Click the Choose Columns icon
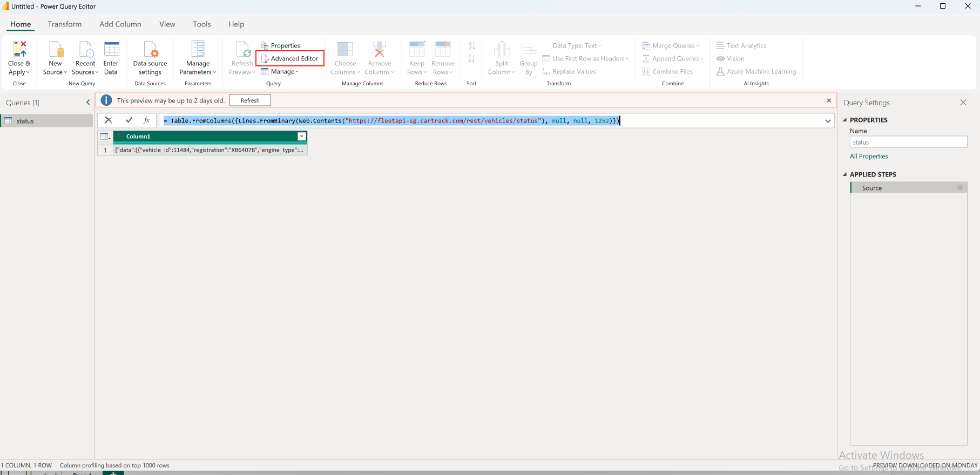 coord(346,49)
